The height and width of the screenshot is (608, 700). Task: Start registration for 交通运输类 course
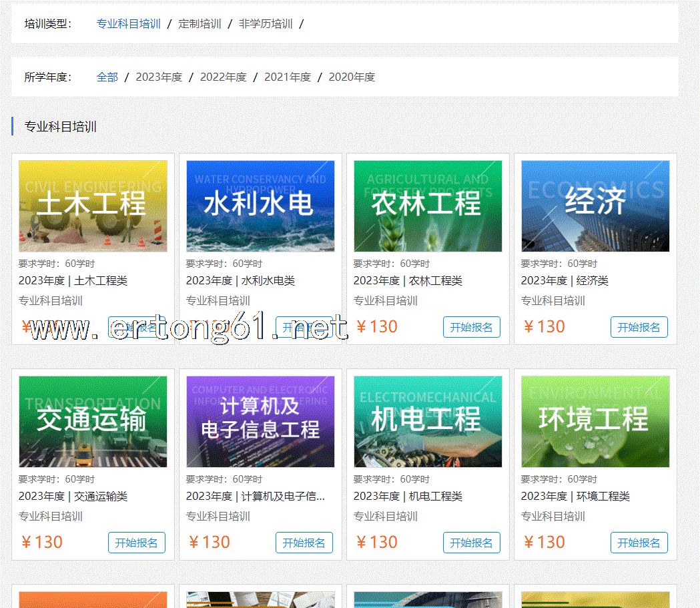(136, 543)
